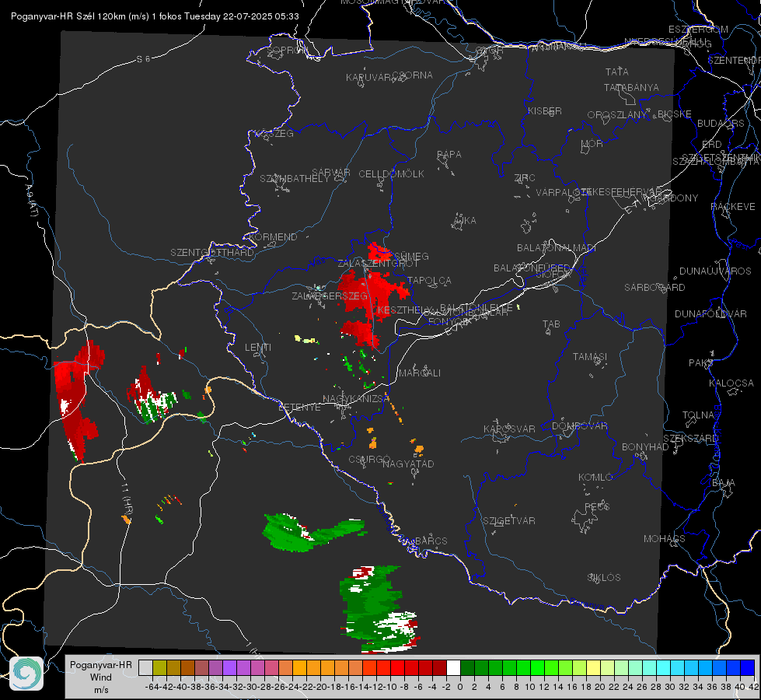
Task: Click the DUNAÚJVÁROS city label
Action: coord(715,271)
